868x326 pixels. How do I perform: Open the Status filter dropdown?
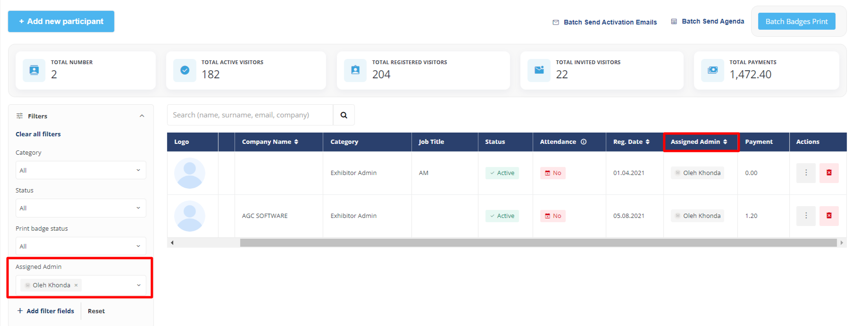[x=81, y=208]
